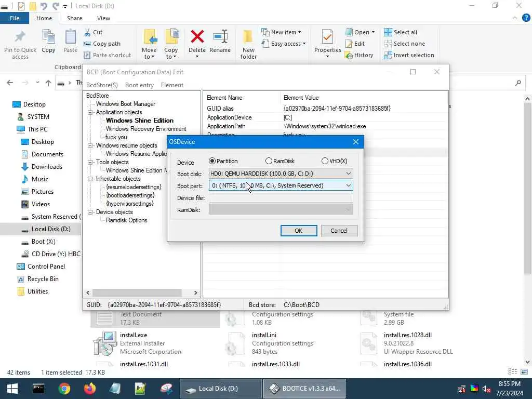Open Boot (X:) drive in sidebar

(x=38, y=242)
